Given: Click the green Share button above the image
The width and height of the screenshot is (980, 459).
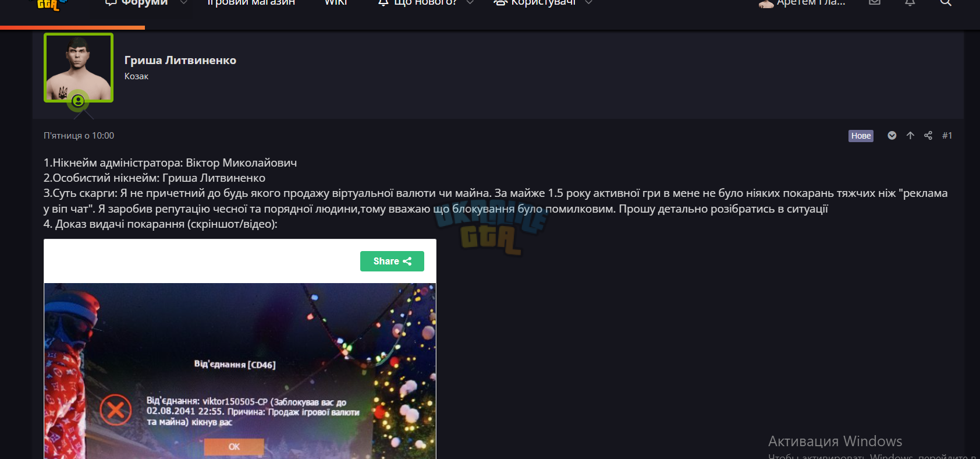Looking at the screenshot, I should coord(392,261).
